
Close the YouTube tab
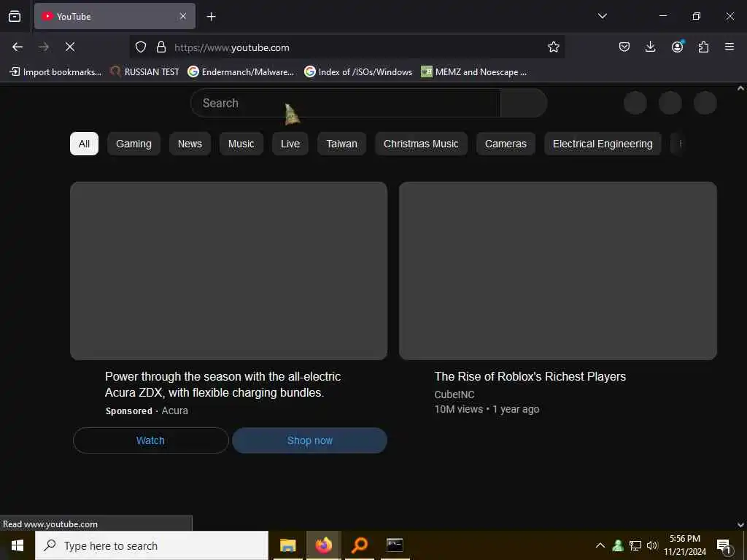183,16
